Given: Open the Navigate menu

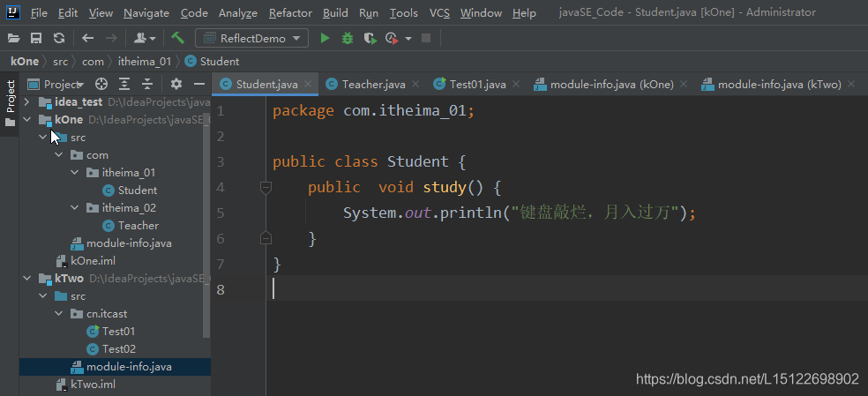Looking at the screenshot, I should click(146, 12).
